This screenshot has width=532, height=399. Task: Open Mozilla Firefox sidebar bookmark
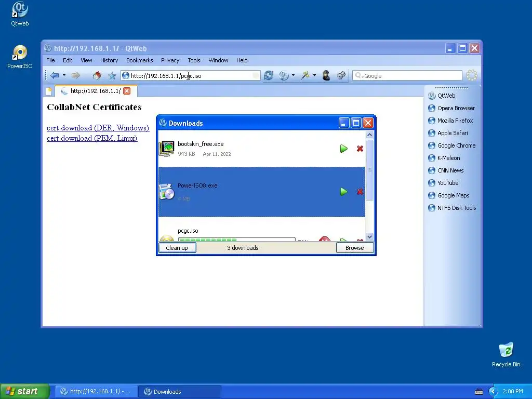(450, 121)
